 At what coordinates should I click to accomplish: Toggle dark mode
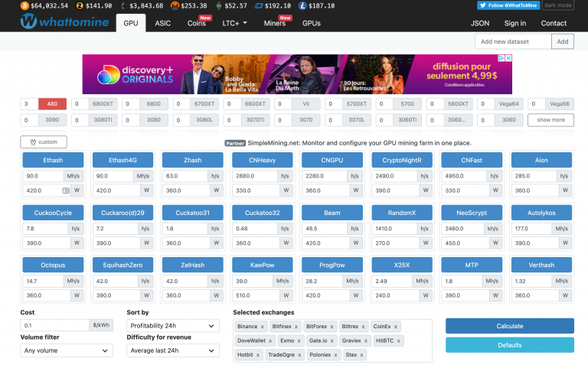557,5
